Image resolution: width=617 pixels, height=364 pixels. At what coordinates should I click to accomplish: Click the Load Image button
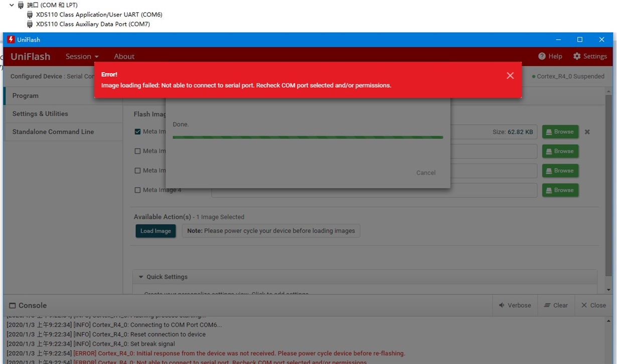tap(156, 231)
